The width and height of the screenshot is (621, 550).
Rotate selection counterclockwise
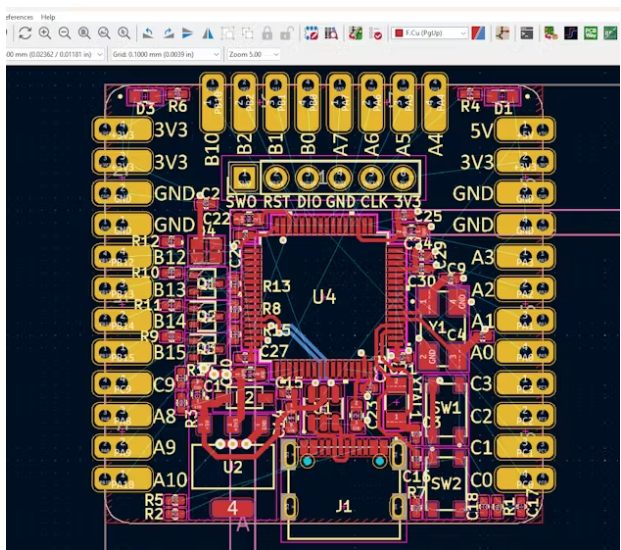(148, 33)
